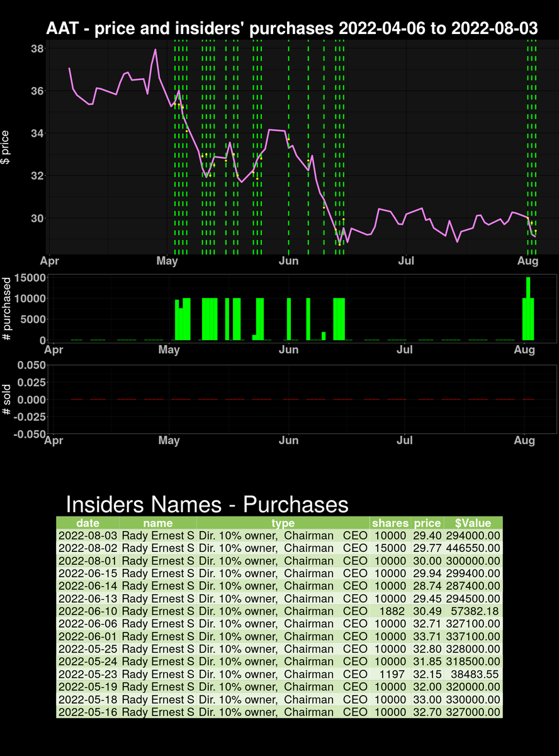Select the "$ price" y-axis label
This screenshot has height=756, width=559.
pos(6,147)
